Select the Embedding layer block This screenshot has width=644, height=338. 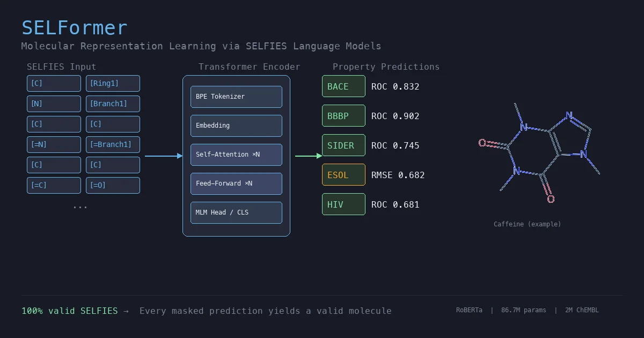[236, 126]
